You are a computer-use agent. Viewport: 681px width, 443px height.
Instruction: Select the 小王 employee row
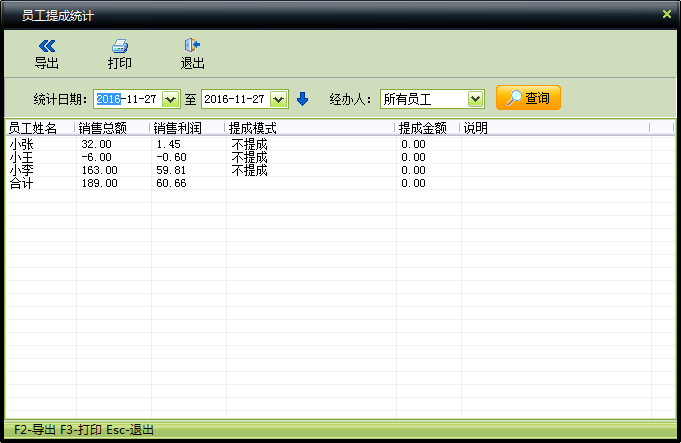tap(340, 157)
